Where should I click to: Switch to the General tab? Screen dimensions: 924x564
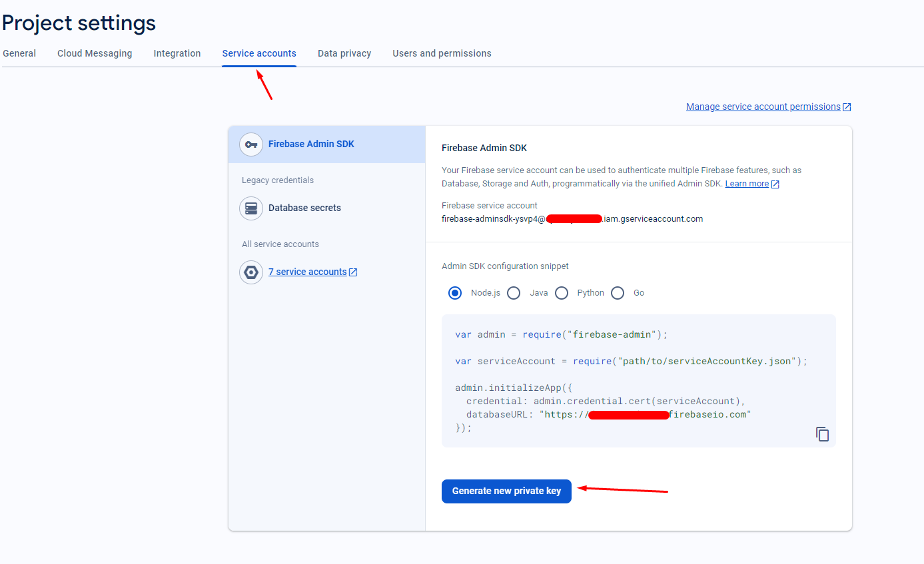pyautogui.click(x=19, y=53)
